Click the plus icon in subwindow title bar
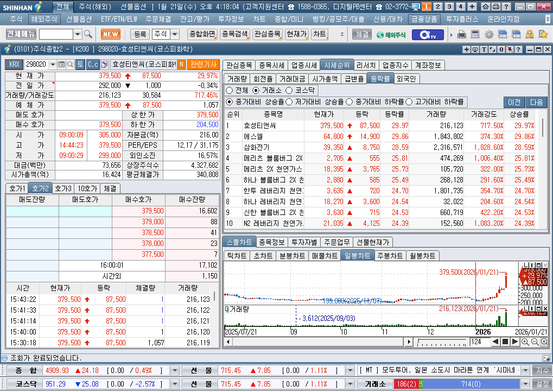The width and height of the screenshot is (553, 392). click(466, 49)
